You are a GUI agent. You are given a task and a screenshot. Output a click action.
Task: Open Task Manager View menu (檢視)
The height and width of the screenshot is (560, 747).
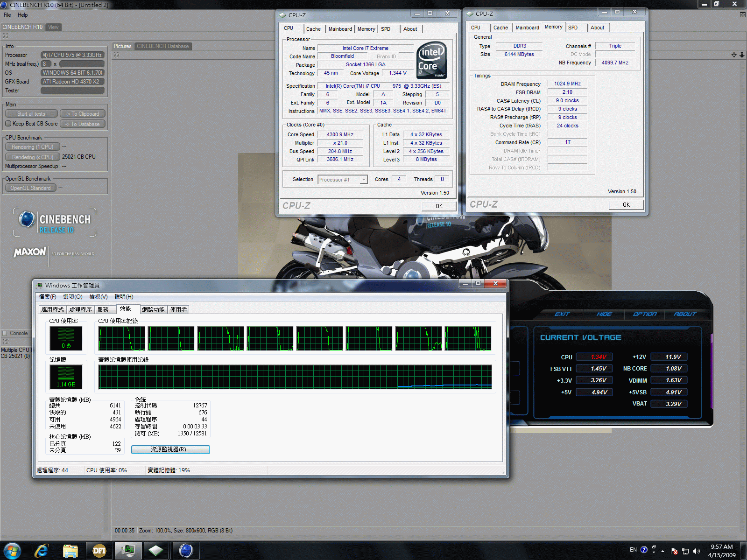99,297
